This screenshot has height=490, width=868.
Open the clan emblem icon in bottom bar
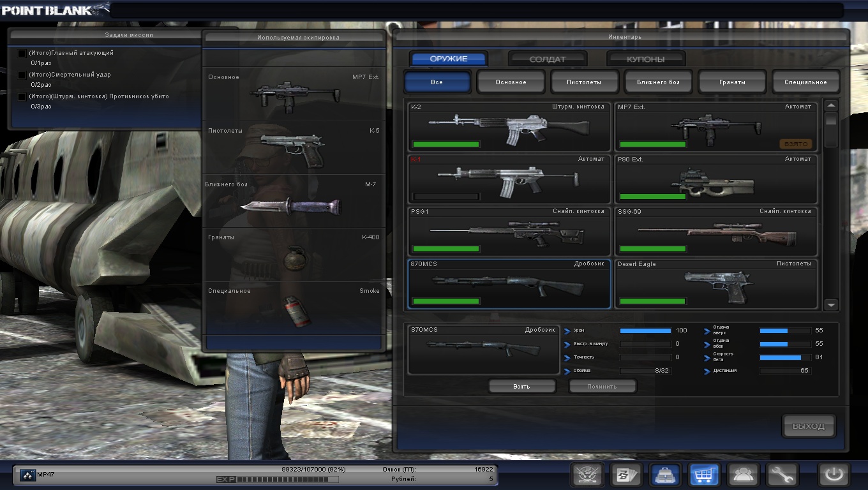coord(586,475)
